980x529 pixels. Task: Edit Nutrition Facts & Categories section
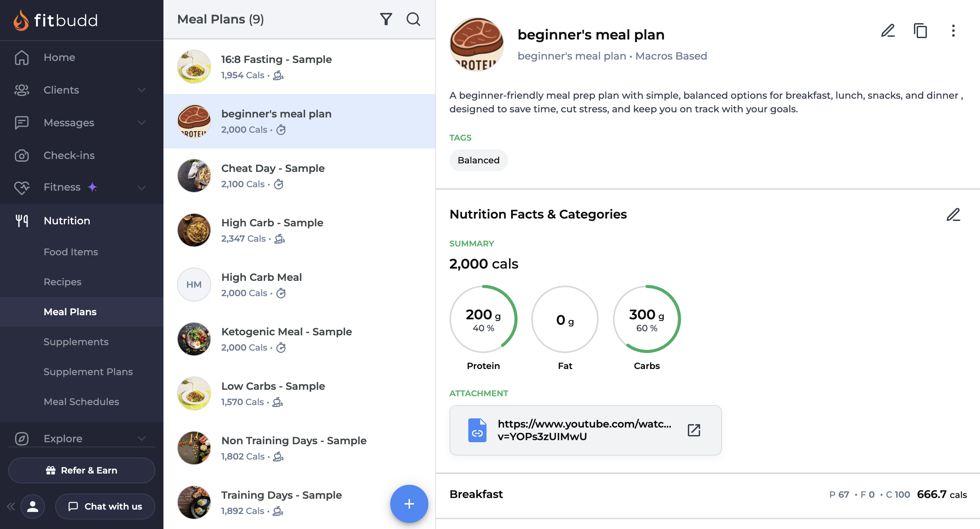click(x=953, y=214)
